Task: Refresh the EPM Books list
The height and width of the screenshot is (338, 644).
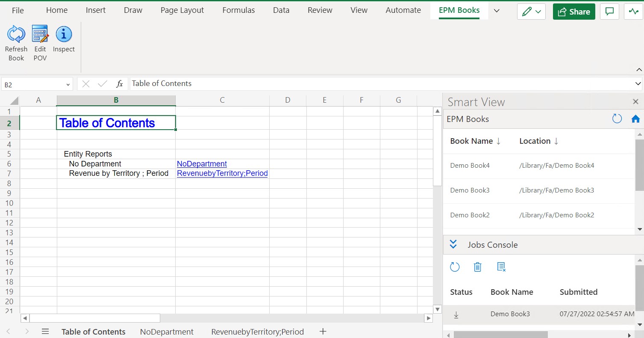Action: pos(617,119)
